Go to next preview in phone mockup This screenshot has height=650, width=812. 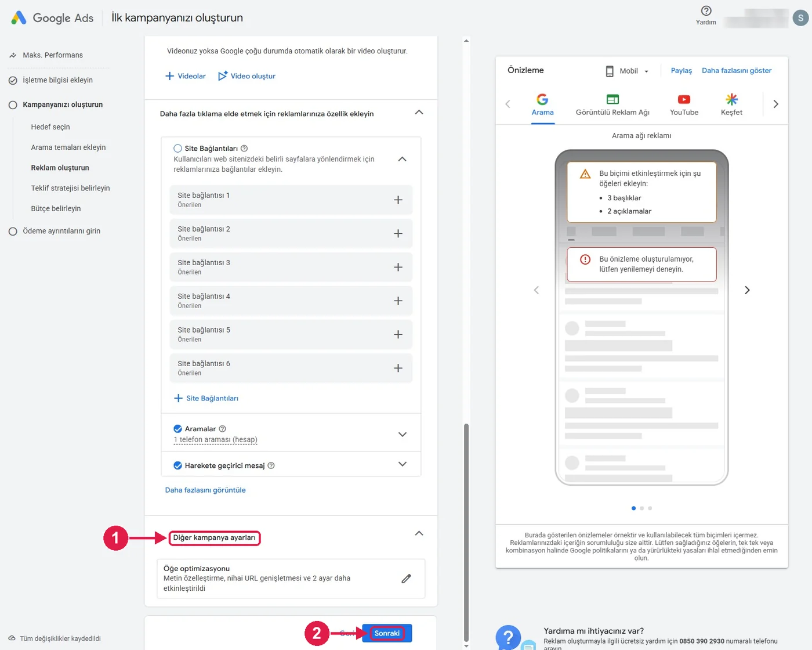[747, 290]
